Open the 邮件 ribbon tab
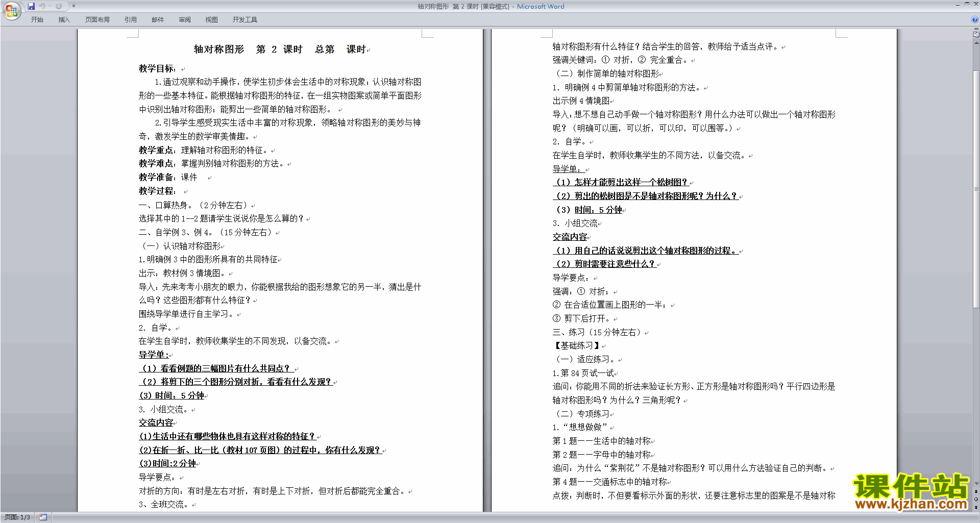The image size is (980, 523). (x=158, y=20)
